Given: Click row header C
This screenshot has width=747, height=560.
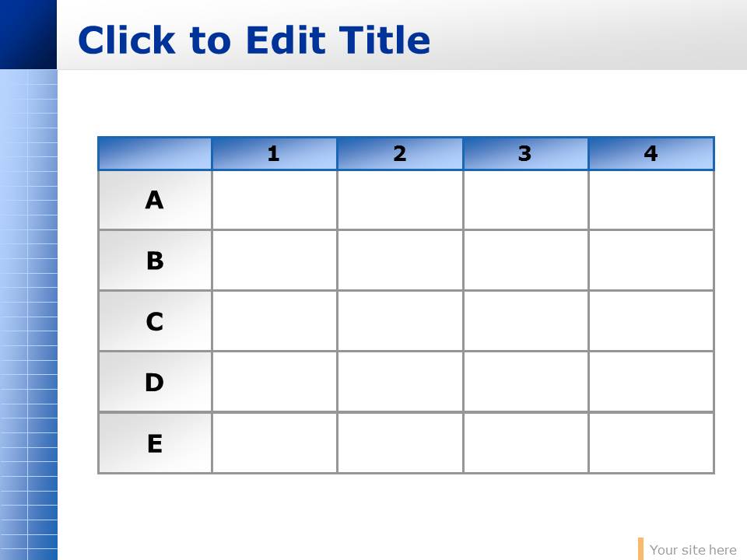Looking at the screenshot, I should pos(155,321).
